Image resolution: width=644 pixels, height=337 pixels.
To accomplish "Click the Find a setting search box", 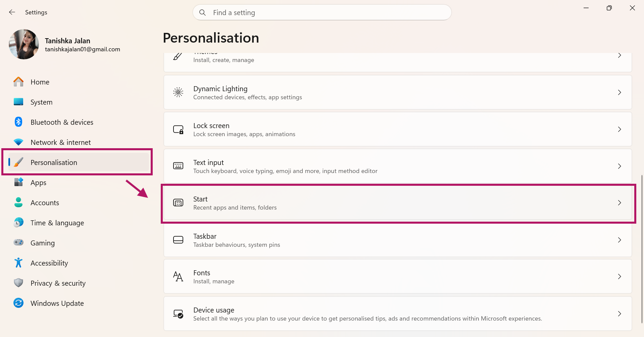I will click(x=322, y=12).
